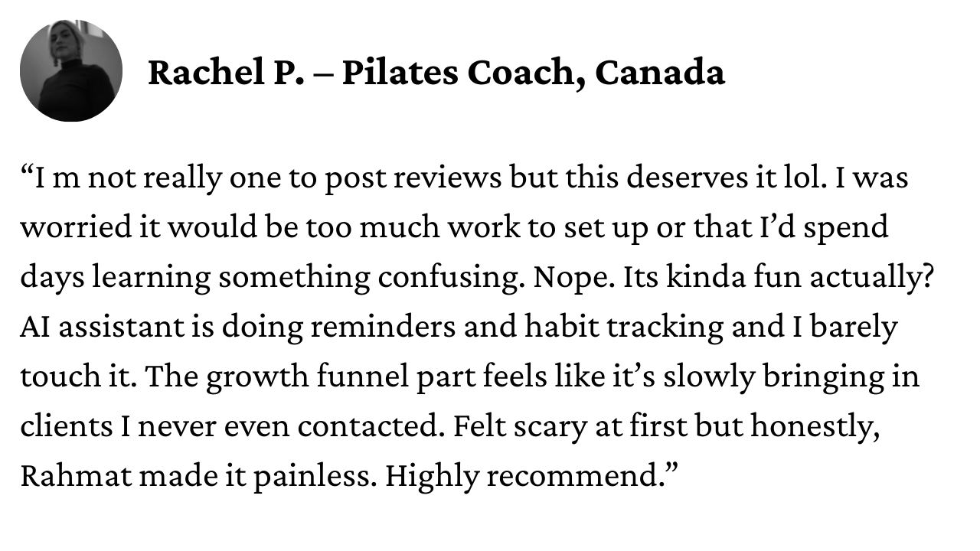
Task: Click the word "Canada" in the heading
Action: pos(659,73)
